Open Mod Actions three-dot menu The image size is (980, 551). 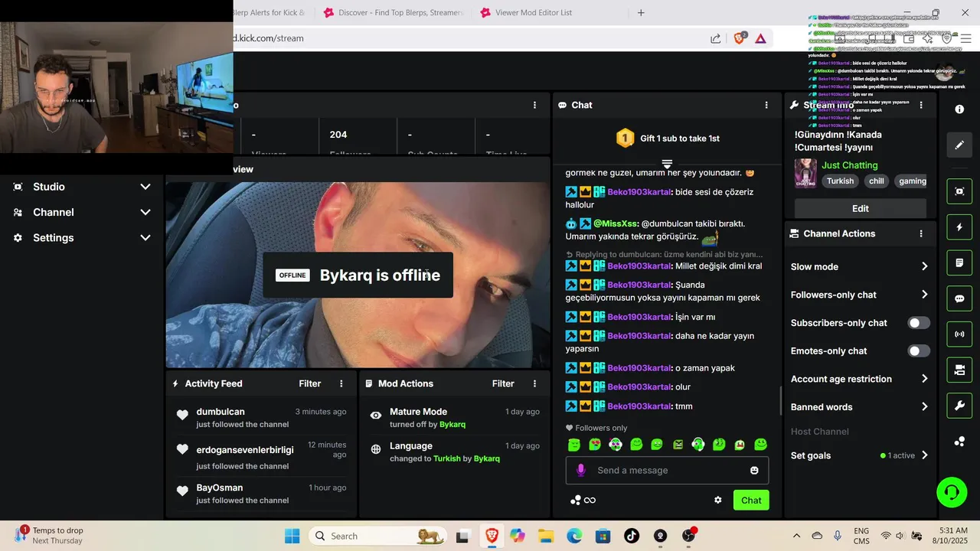(535, 383)
